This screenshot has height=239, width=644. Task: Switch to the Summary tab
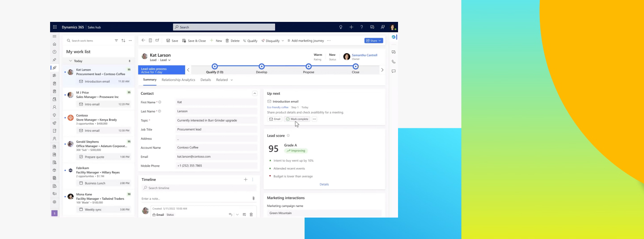[150, 80]
